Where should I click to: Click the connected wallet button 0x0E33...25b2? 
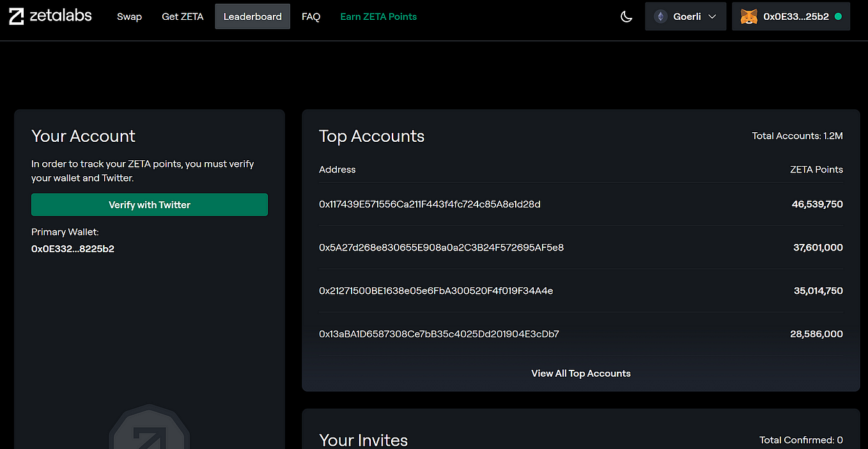click(x=791, y=16)
